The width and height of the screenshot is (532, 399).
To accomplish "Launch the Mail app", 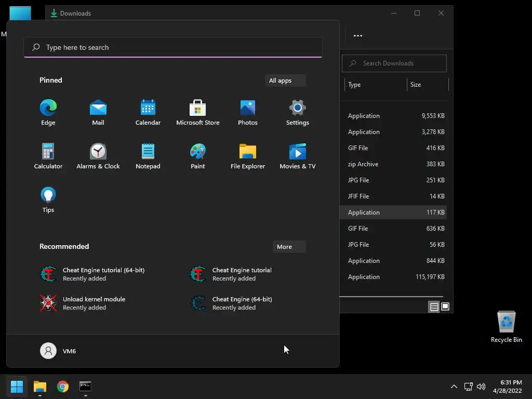I will 98,113.
